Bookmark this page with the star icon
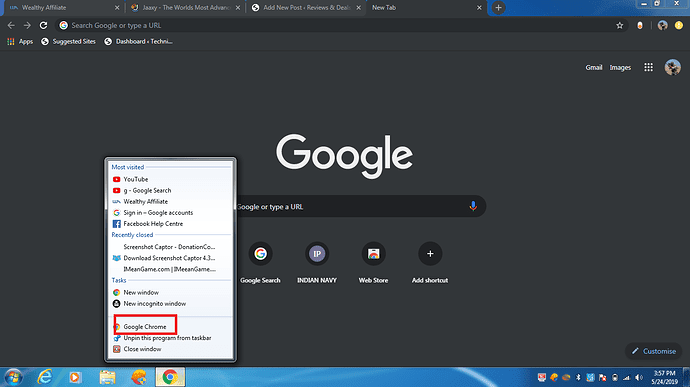690x387 pixels. click(620, 26)
